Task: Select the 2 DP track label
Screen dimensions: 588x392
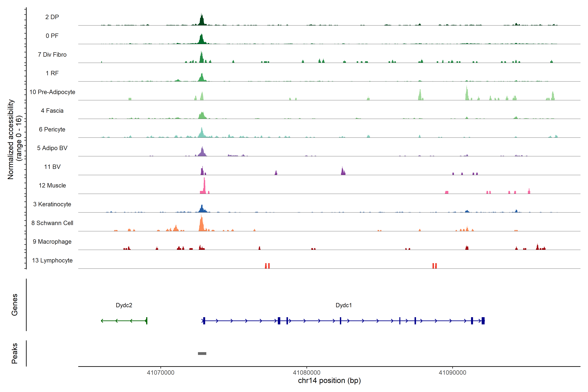Action: [52, 17]
